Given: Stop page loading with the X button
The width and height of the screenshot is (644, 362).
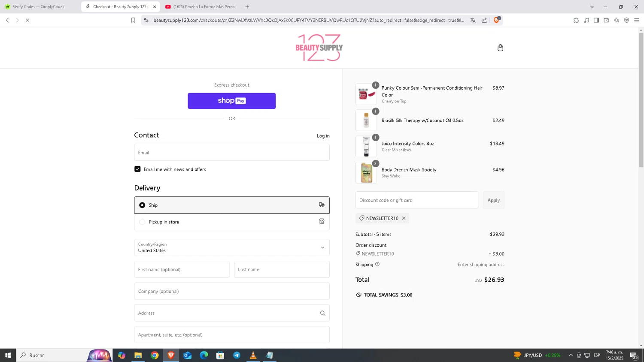Looking at the screenshot, I should [27, 20].
